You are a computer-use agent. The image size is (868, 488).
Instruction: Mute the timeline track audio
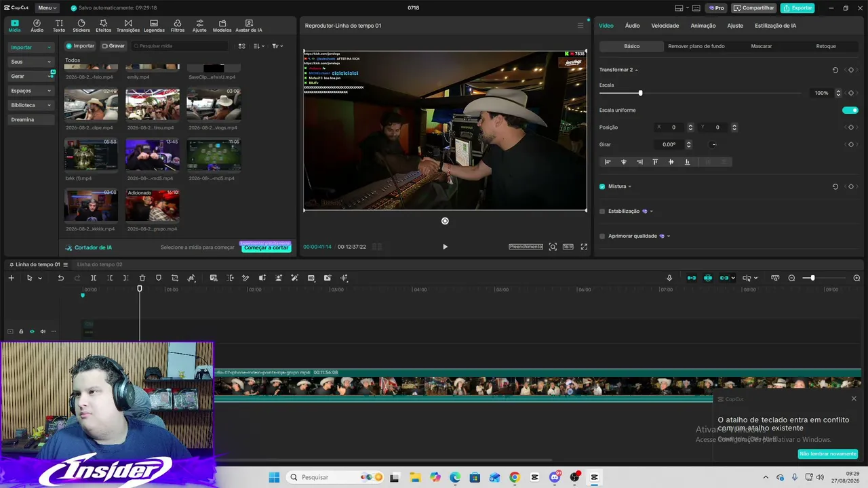43,331
